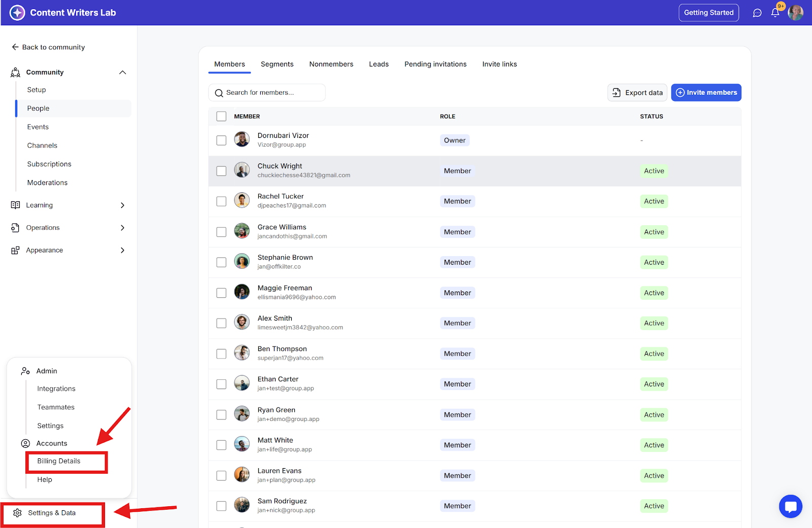Open the notifications bell
The width and height of the screenshot is (812, 528).
(x=775, y=13)
